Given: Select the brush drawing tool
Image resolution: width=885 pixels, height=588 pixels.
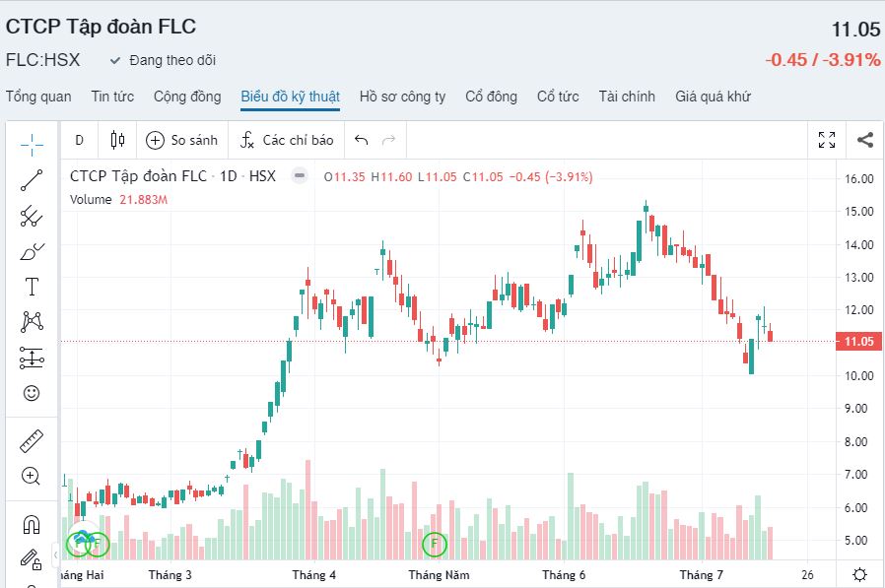Looking at the screenshot, I should coord(32,251).
